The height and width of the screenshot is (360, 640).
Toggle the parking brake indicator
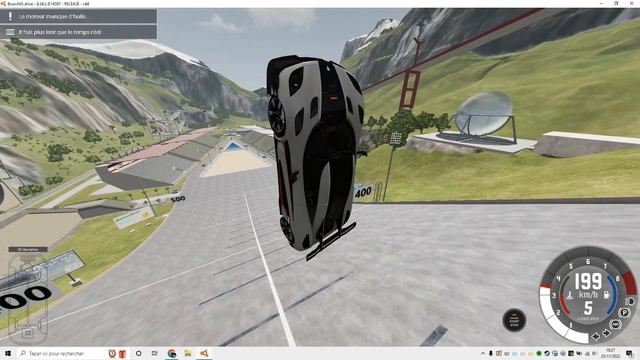click(624, 313)
